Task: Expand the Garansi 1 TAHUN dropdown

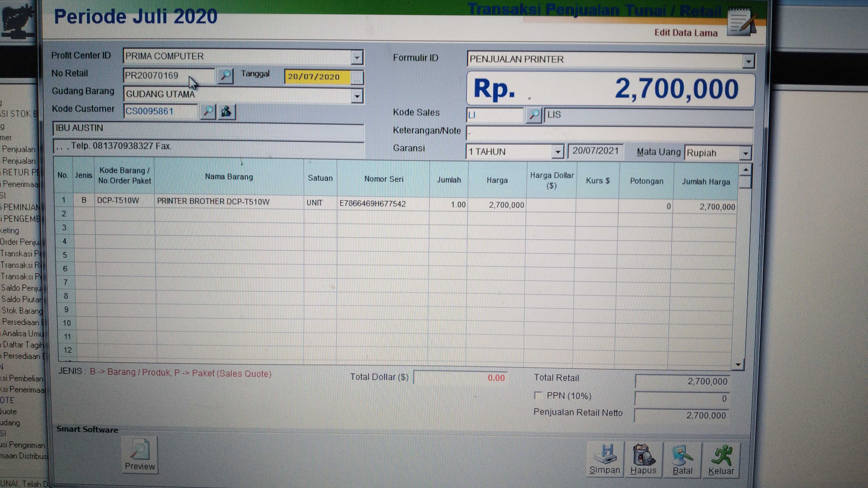Action: (x=558, y=152)
